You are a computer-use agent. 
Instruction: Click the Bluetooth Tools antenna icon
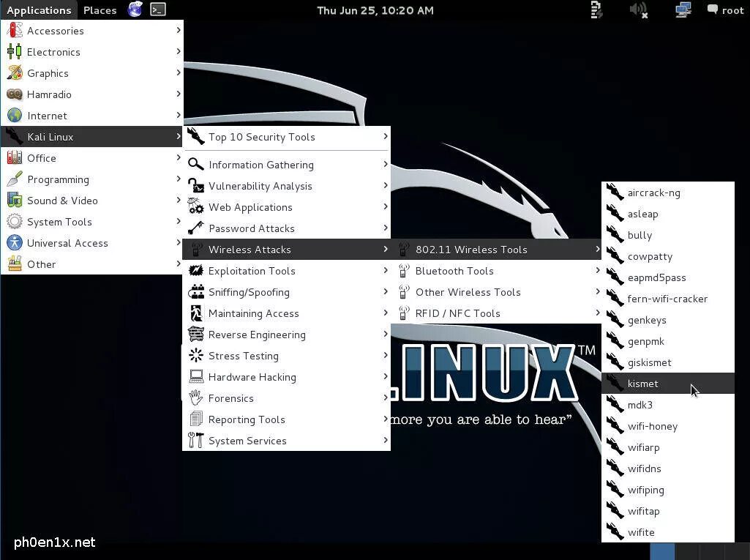click(x=404, y=270)
